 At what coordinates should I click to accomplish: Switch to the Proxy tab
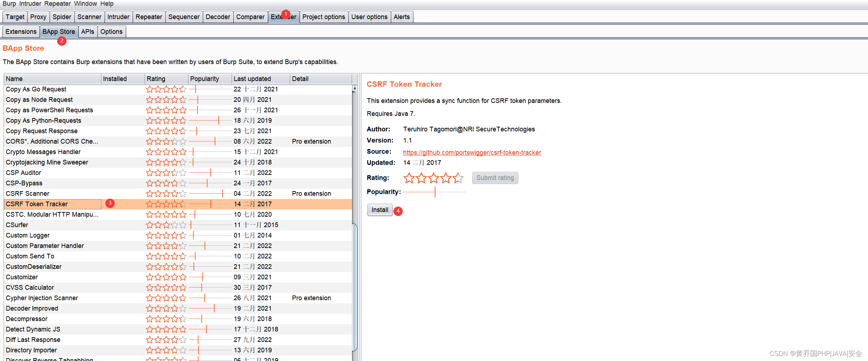point(38,17)
